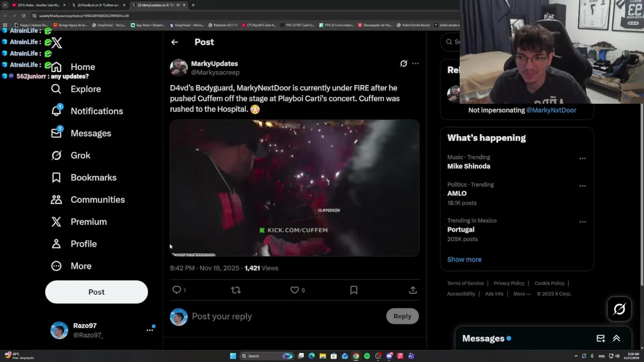The image size is (644, 362).
Task: Click the reply comment icon
Action: click(x=177, y=290)
